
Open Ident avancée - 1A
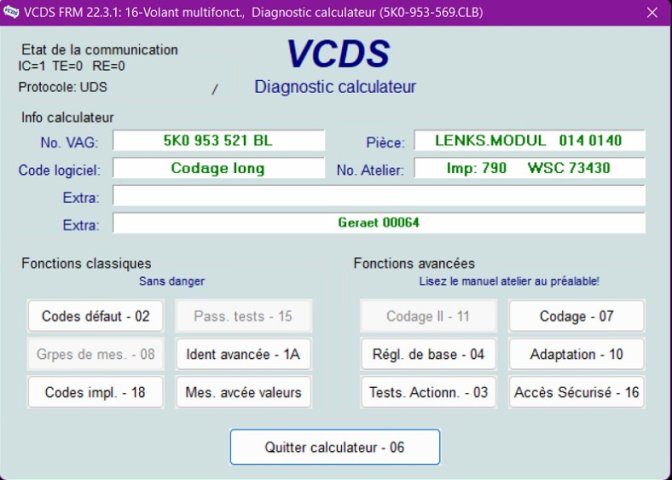[243, 354]
